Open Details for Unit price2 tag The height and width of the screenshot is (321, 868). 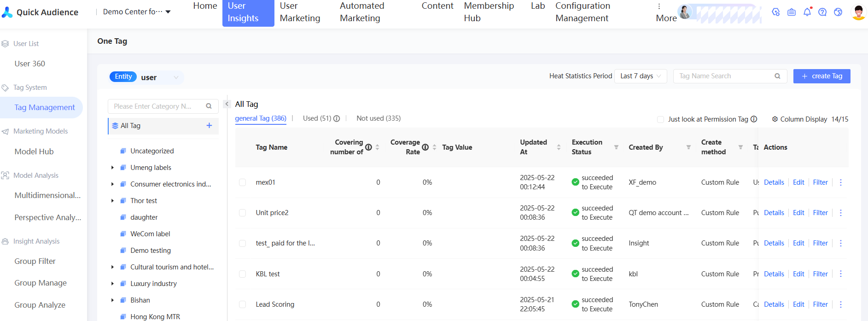point(774,213)
